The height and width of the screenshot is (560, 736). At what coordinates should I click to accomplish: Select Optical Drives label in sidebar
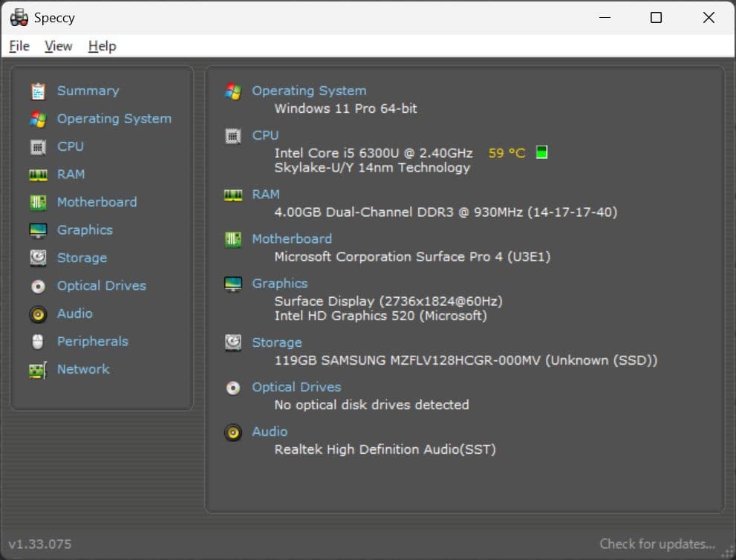coord(102,285)
